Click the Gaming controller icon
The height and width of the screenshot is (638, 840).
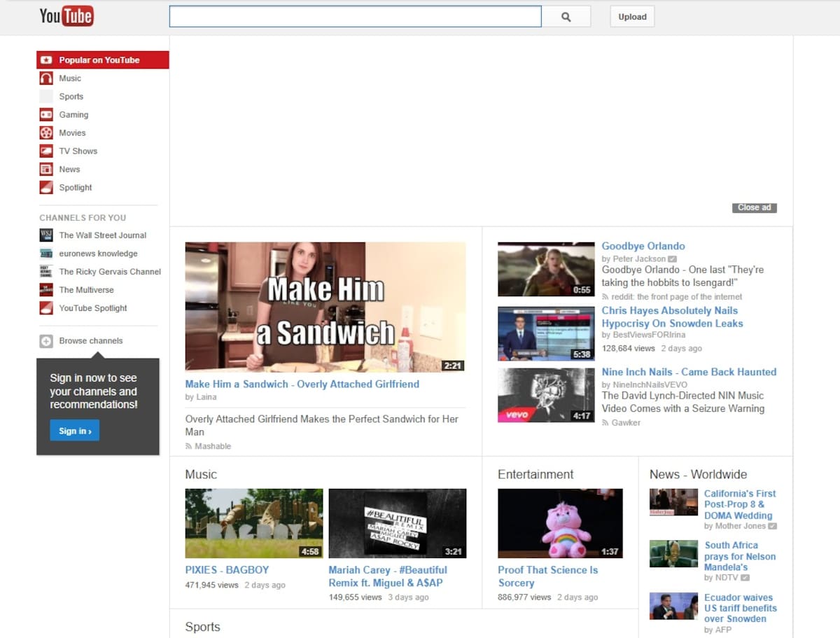pyautogui.click(x=46, y=115)
